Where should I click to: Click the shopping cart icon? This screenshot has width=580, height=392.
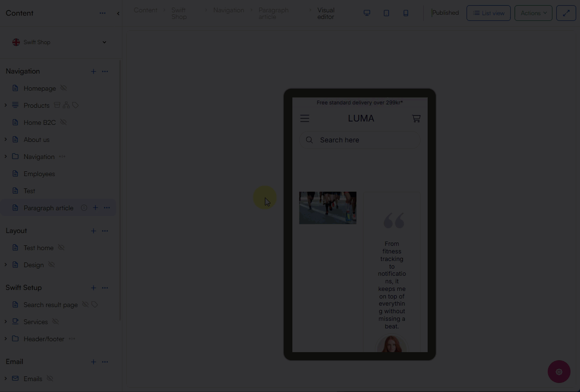click(416, 119)
